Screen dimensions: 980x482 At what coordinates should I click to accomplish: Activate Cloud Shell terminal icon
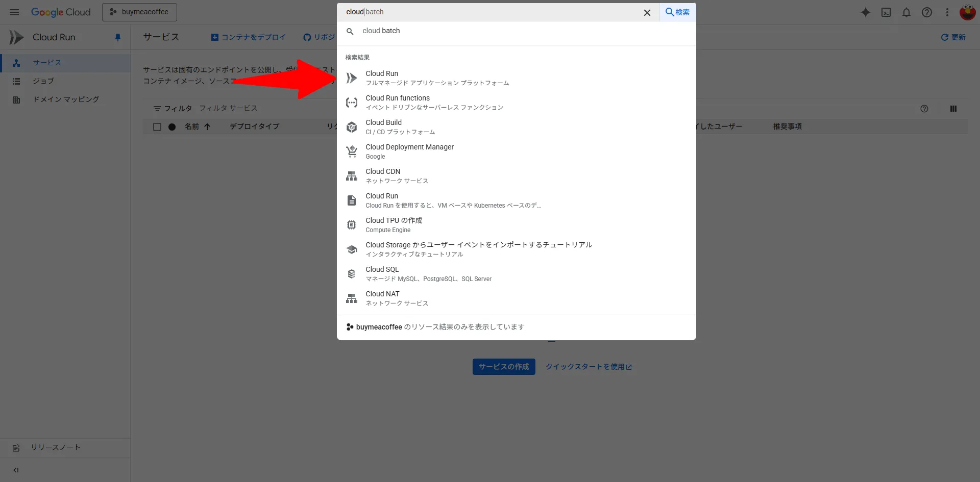(886, 12)
